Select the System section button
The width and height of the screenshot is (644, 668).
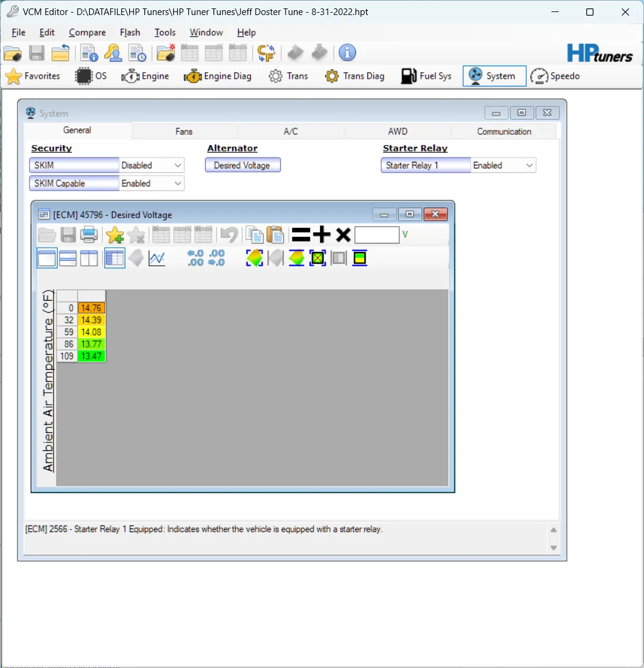coord(494,76)
